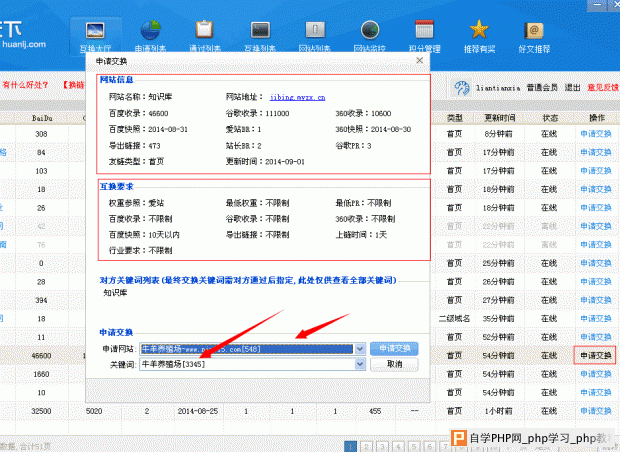Select the 32500 BaiDu cell
The height and width of the screenshot is (452, 620).
[41, 411]
